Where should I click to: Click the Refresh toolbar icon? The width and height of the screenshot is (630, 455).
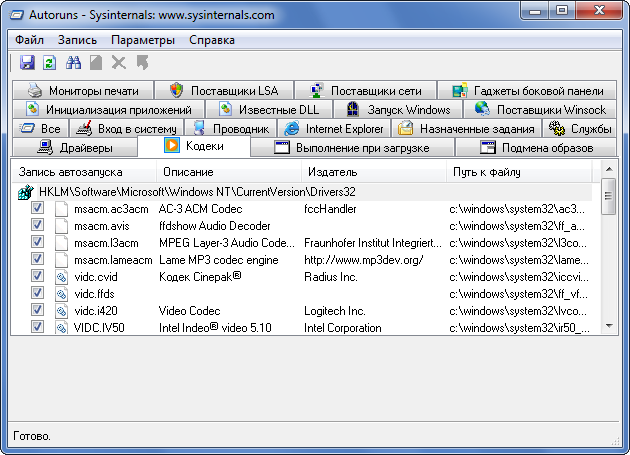tap(49, 63)
